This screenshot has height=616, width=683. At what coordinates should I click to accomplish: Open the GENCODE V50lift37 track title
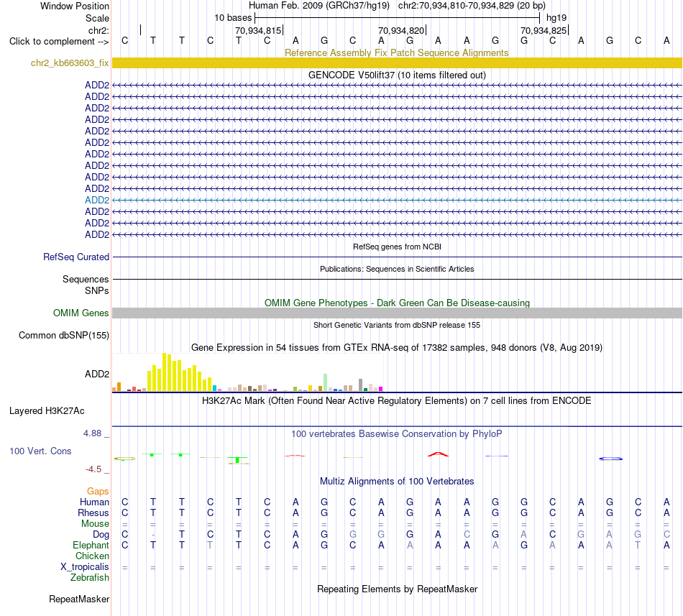click(x=397, y=75)
